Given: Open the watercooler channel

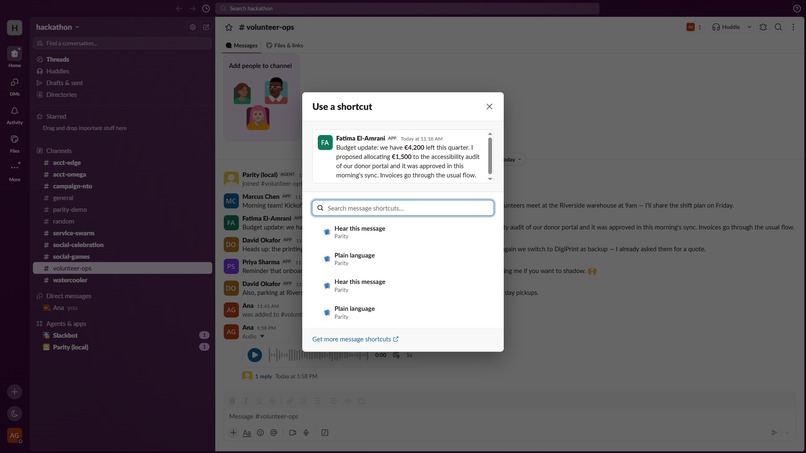Looking at the screenshot, I should 122,280.
